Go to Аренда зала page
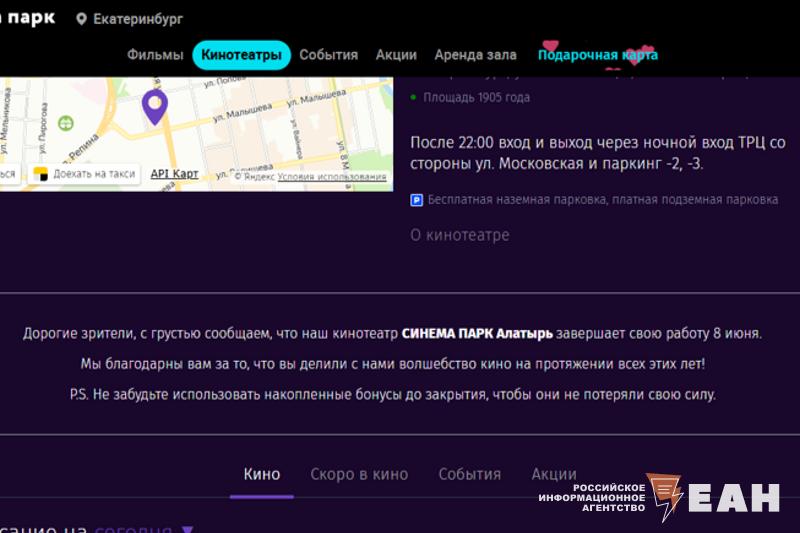Image resolution: width=800 pixels, height=533 pixels. tap(475, 55)
